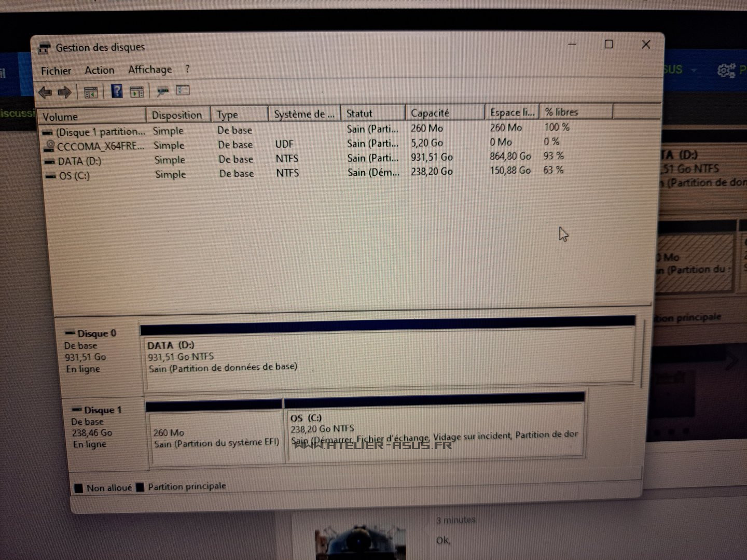This screenshot has width=747, height=560.
Task: Sort list by Capacité column header
Action: [x=430, y=113]
